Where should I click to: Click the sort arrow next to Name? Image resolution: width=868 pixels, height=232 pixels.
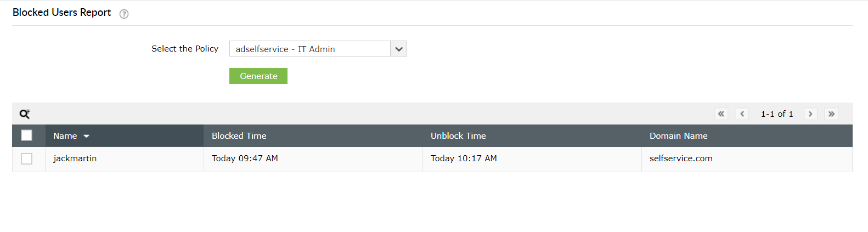coord(86,136)
